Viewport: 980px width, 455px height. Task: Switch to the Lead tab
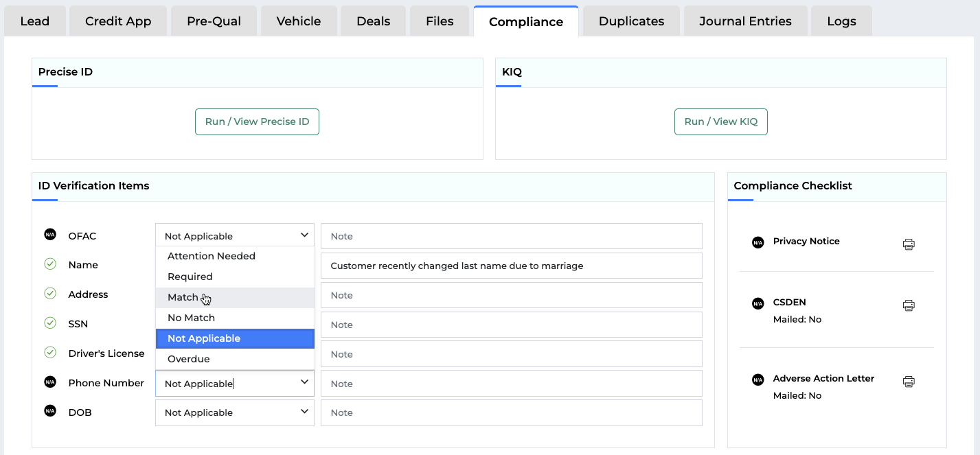click(x=35, y=21)
